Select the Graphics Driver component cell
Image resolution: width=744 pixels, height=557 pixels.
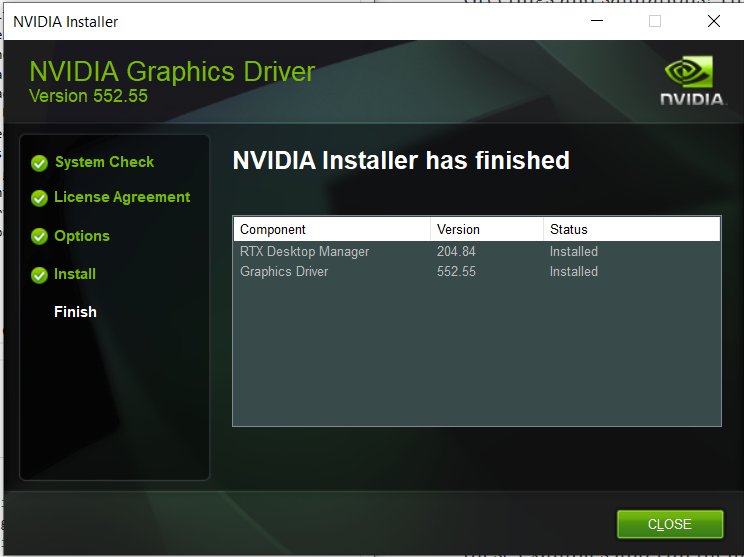click(284, 271)
